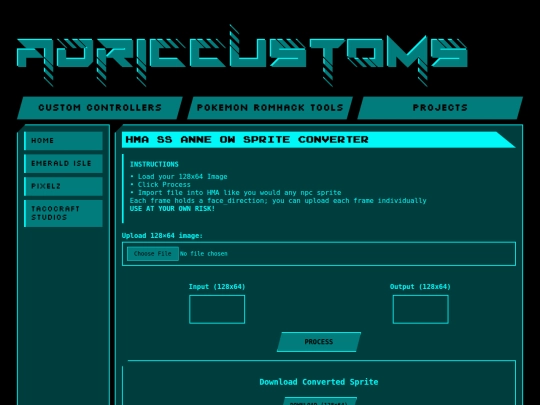This screenshot has width=540, height=405.
Task: Click the 'HMA SS Anne OW Sprite Converter' heading
Action: point(247,139)
